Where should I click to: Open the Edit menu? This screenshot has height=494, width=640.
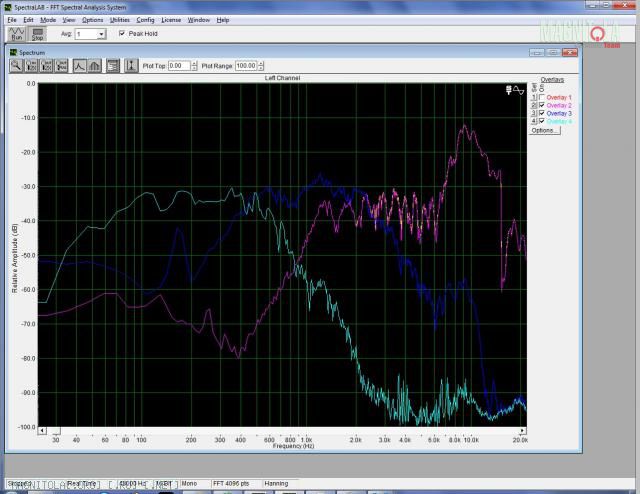28,20
